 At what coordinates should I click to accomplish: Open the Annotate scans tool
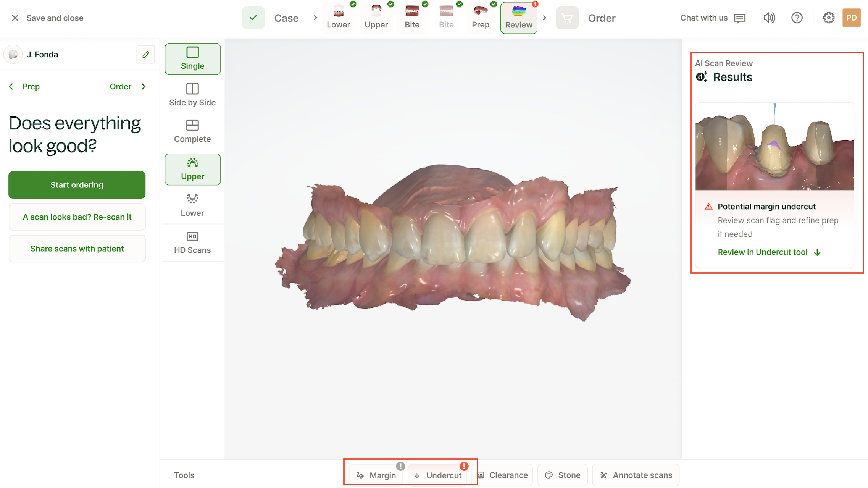click(x=636, y=475)
